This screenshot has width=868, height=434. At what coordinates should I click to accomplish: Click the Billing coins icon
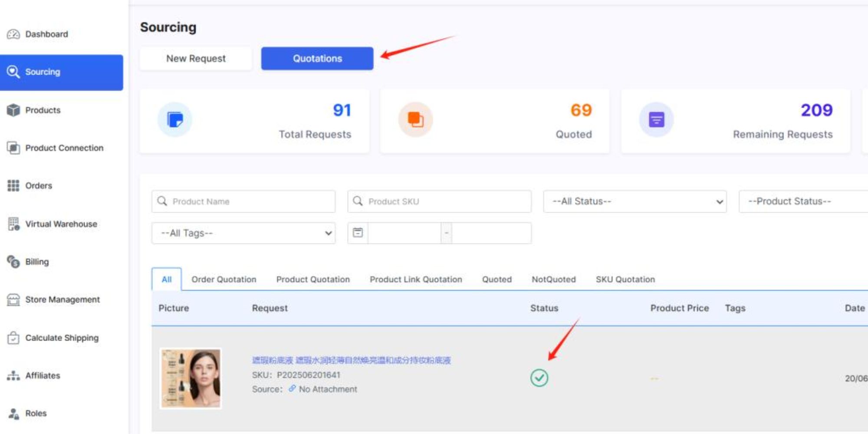13,262
